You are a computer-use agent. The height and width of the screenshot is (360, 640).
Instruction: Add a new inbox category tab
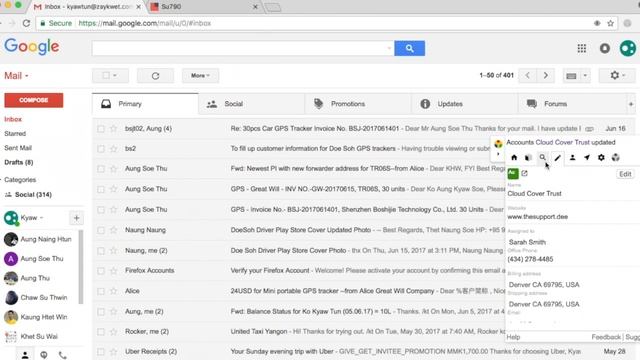tap(631, 104)
